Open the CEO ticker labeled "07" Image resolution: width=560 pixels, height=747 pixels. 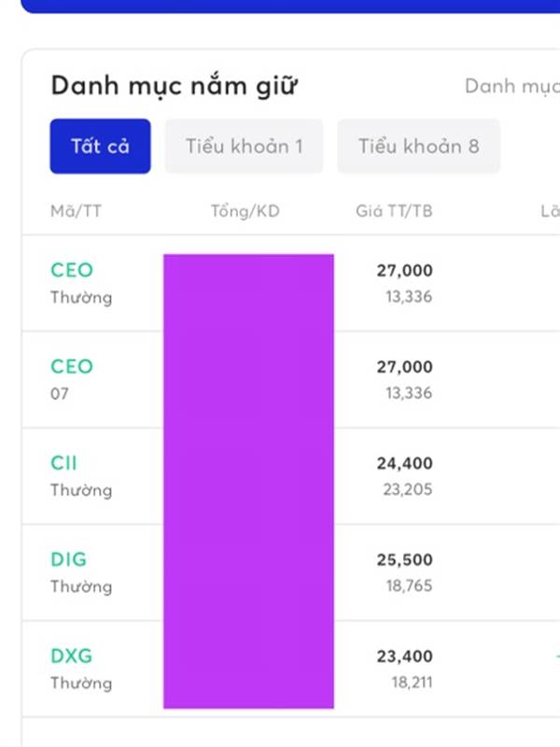[72, 367]
